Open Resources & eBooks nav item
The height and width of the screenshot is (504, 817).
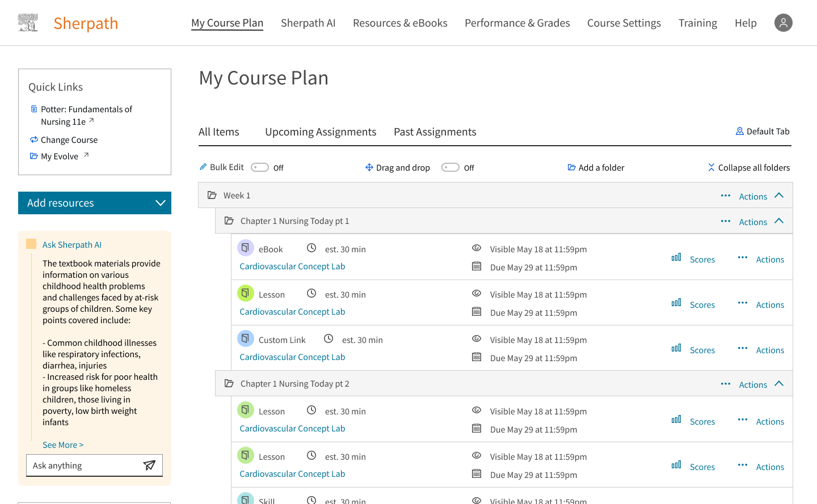(400, 23)
